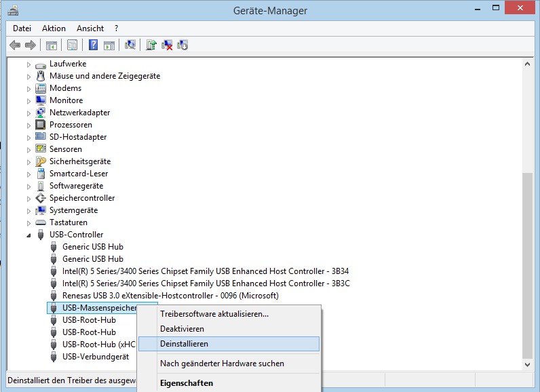Click the Back arrow in the toolbar
Screen dimensions: 540x392
tap(15, 45)
